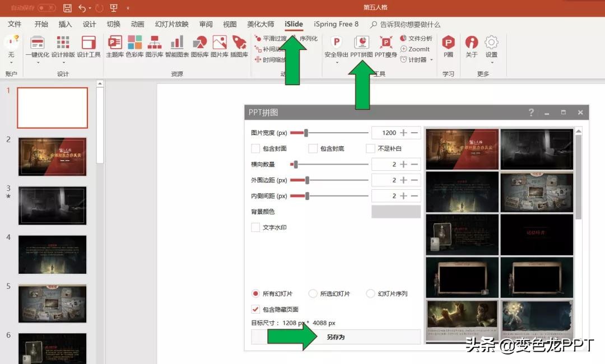Open the 关于 about info
This screenshot has height=364, width=605.
[x=472, y=46]
